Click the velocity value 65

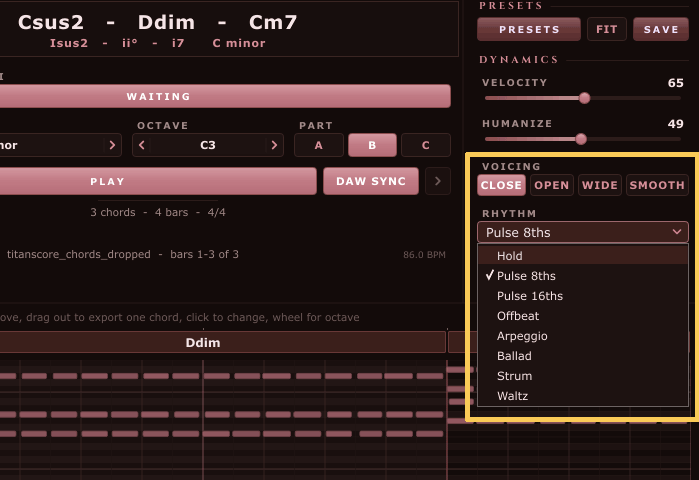(675, 83)
